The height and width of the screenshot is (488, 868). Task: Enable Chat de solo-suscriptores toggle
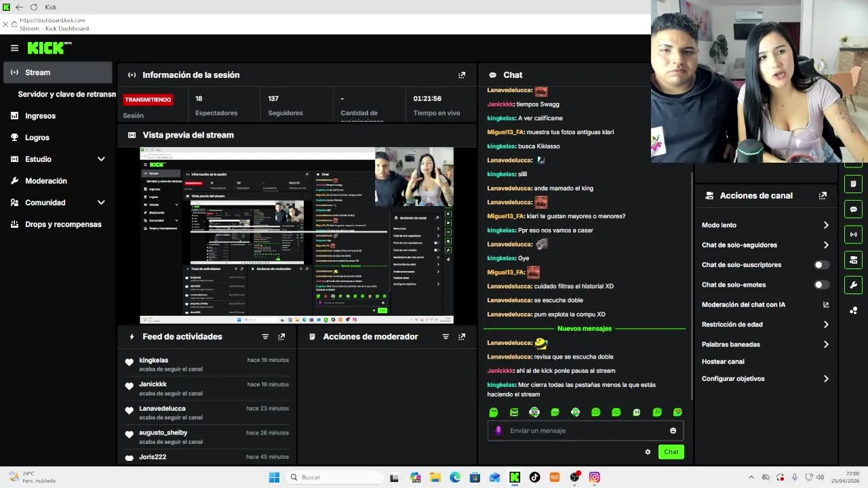[821, 265]
